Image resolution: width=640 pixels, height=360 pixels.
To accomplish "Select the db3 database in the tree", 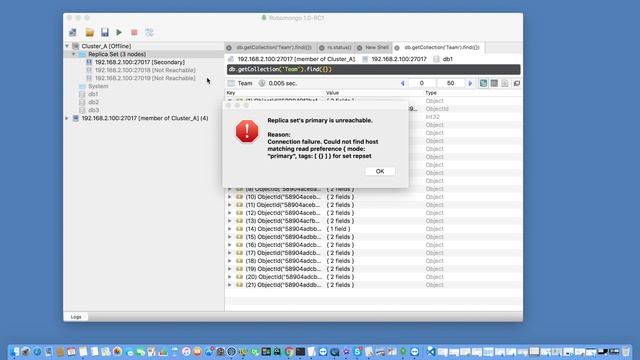I will point(93,110).
